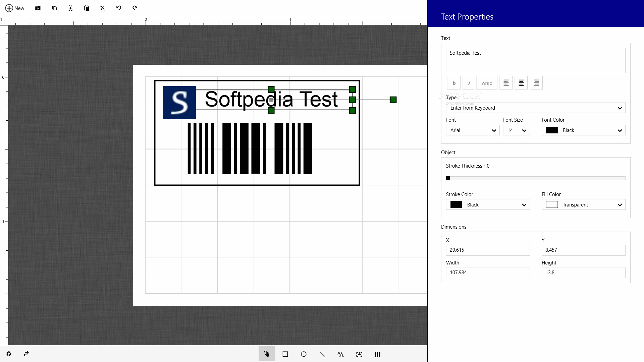Click bottom-right resize handle of text box

[353, 110]
